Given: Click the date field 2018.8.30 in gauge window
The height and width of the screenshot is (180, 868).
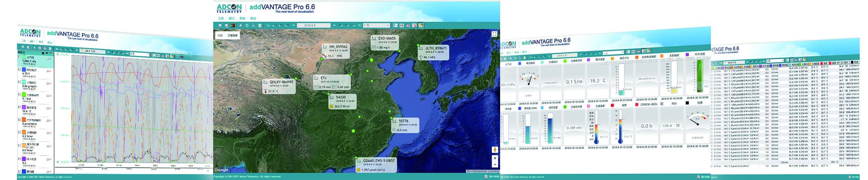Looking at the screenshot, I should (x=565, y=55).
